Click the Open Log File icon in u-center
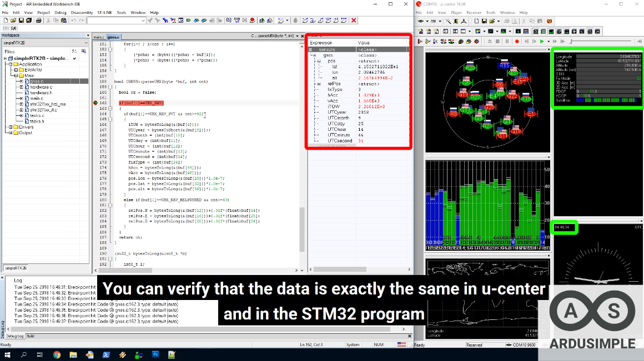The image size is (644, 361). [493, 21]
